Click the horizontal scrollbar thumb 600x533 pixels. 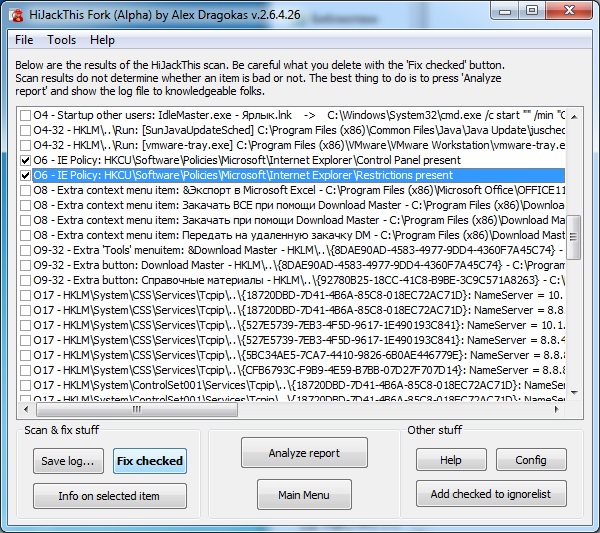pos(137,409)
